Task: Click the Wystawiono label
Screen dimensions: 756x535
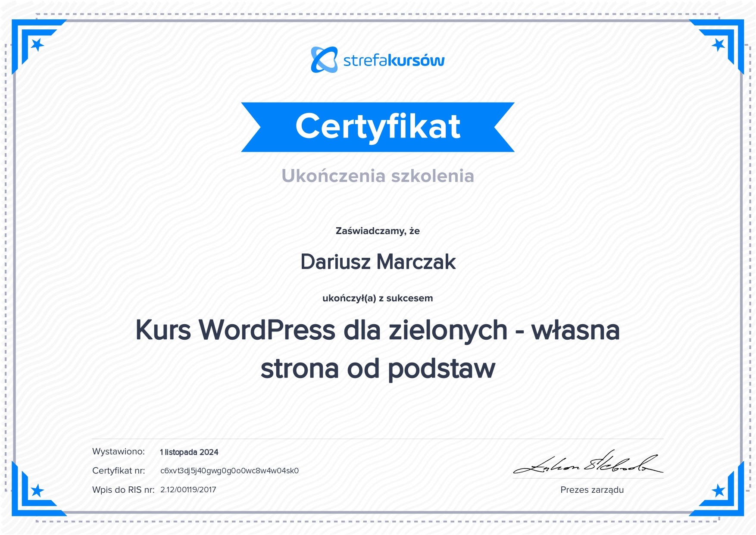Action: 119,451
